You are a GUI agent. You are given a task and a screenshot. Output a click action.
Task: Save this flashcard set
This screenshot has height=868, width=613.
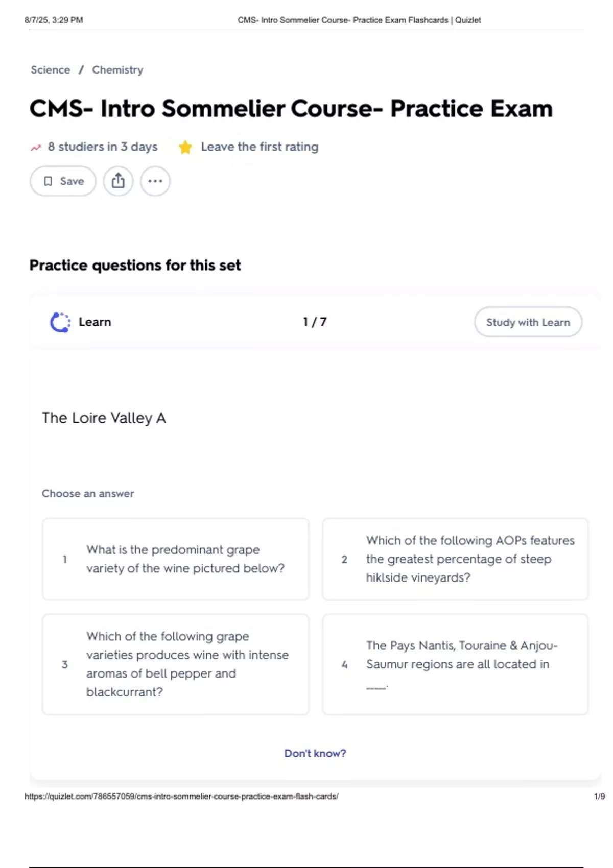(x=63, y=181)
